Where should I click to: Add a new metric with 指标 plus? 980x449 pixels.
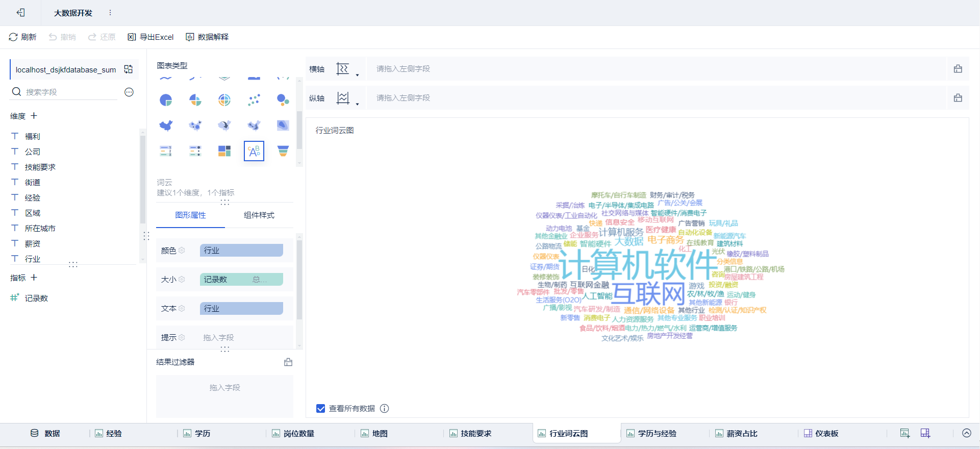34,278
